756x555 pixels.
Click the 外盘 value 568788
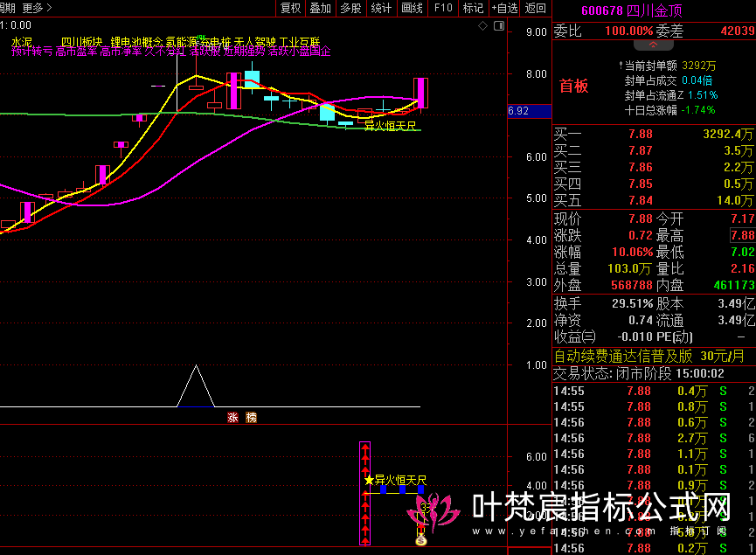click(x=632, y=286)
